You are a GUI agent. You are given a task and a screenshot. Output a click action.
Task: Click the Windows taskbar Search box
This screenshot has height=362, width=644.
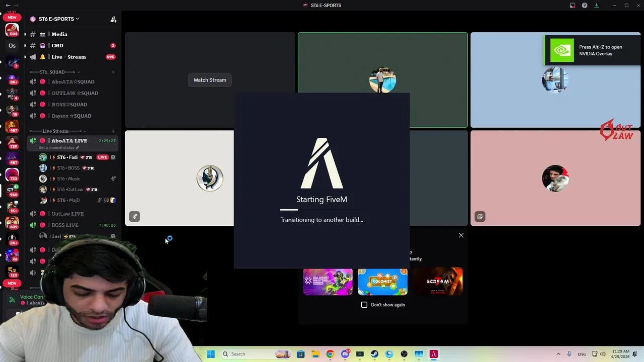(x=256, y=354)
